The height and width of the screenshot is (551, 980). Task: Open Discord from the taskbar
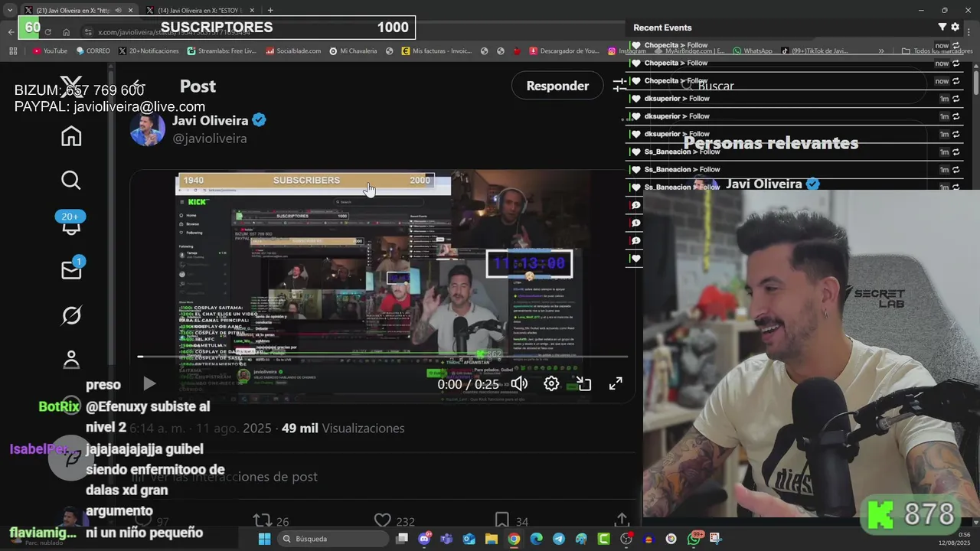(x=425, y=539)
